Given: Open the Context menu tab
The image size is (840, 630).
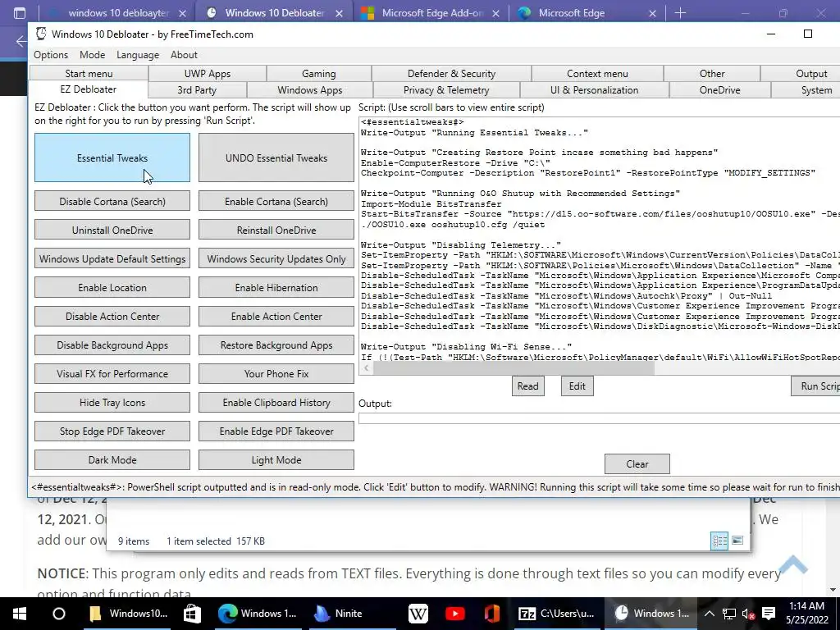Looking at the screenshot, I should click(x=597, y=73).
